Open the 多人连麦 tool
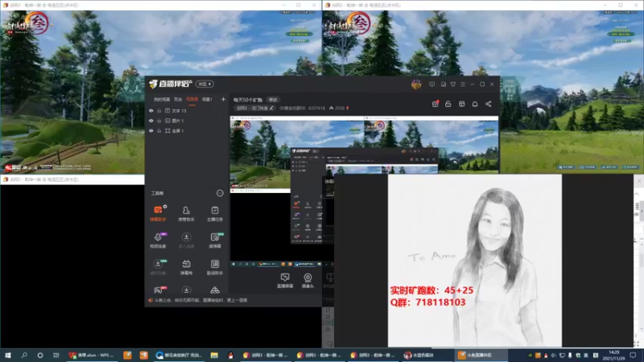644x362 pixels. 186,240
